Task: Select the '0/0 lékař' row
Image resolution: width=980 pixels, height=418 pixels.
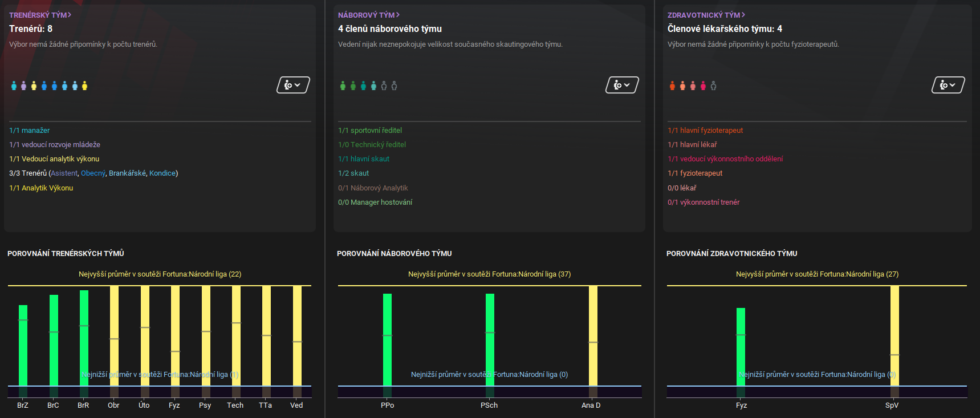Action: point(682,188)
